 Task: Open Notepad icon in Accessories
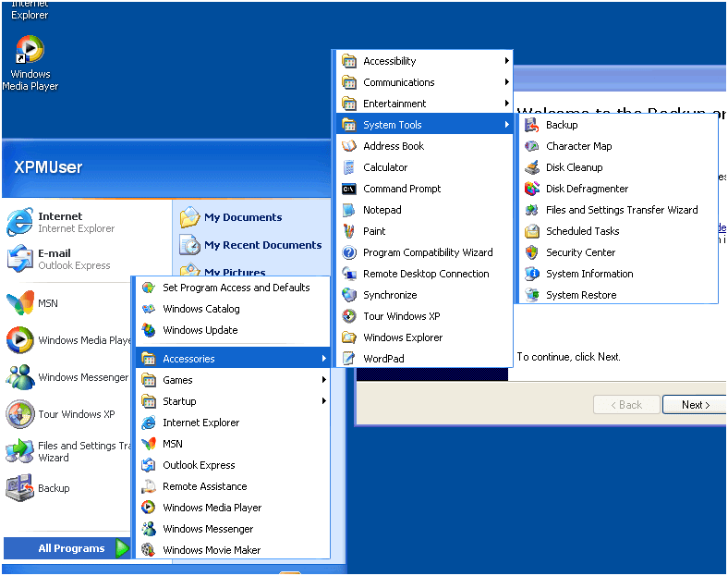pos(349,210)
